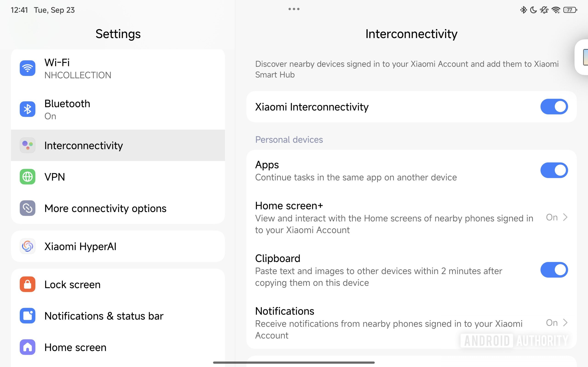588x367 pixels.
Task: Tap the More connectivity options link icon
Action: (x=28, y=208)
